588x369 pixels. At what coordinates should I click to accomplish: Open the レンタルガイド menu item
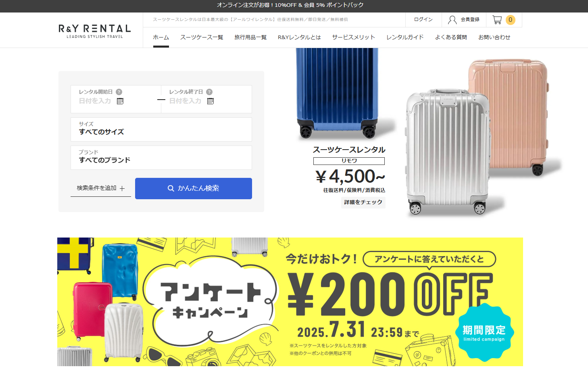pos(405,37)
